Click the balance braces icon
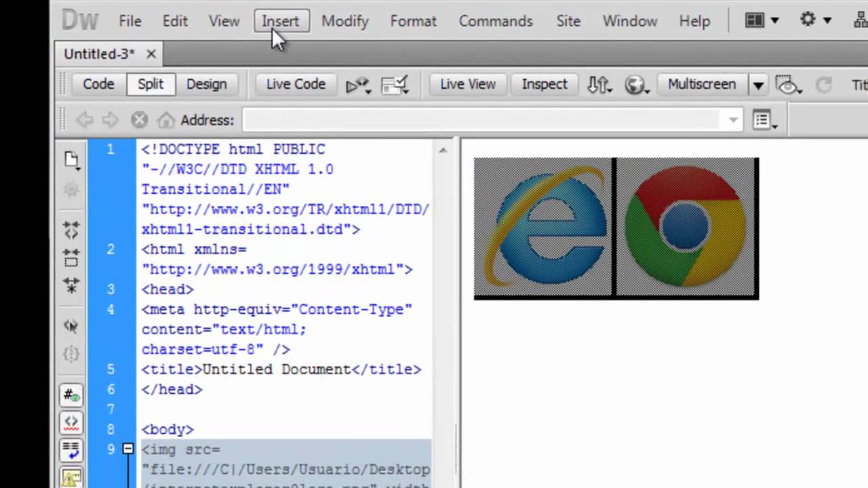Image resolution: width=868 pixels, height=488 pixels. click(71, 354)
